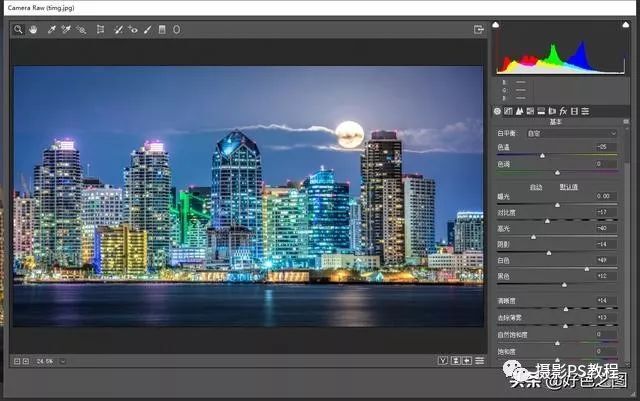Image resolution: width=640 pixels, height=401 pixels.
Task: Toggle full screen mode icon
Action: (478, 30)
